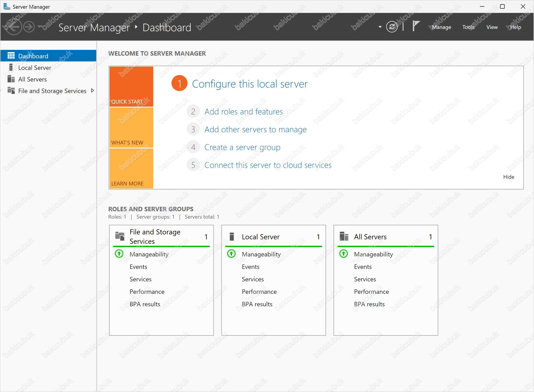Click the step 2 number circle

click(x=193, y=111)
